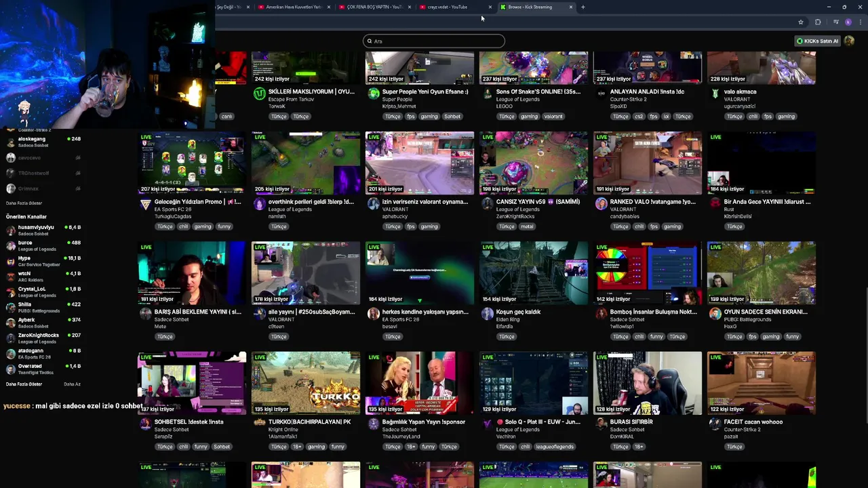This screenshot has height=488, width=868.
Task: Click Crystal_LoL's avatar in the sidebar
Action: click(x=11, y=291)
